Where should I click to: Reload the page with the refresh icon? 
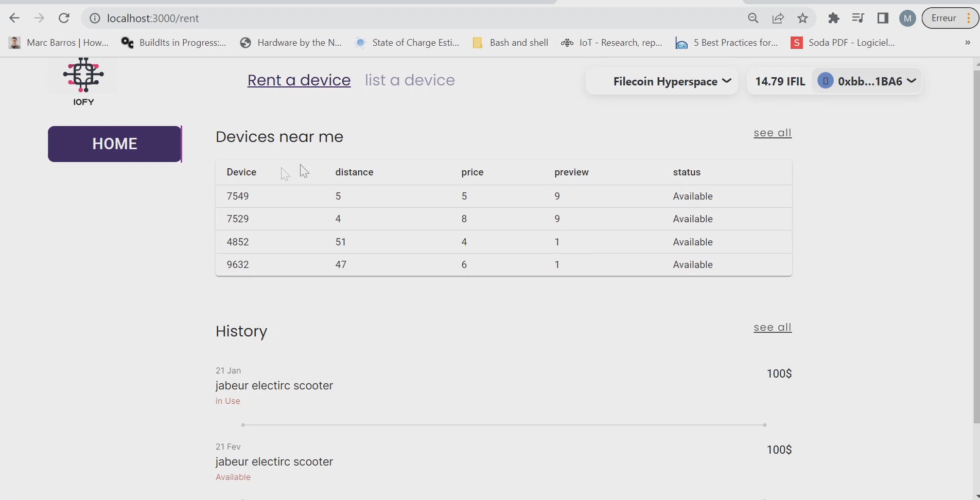point(64,19)
